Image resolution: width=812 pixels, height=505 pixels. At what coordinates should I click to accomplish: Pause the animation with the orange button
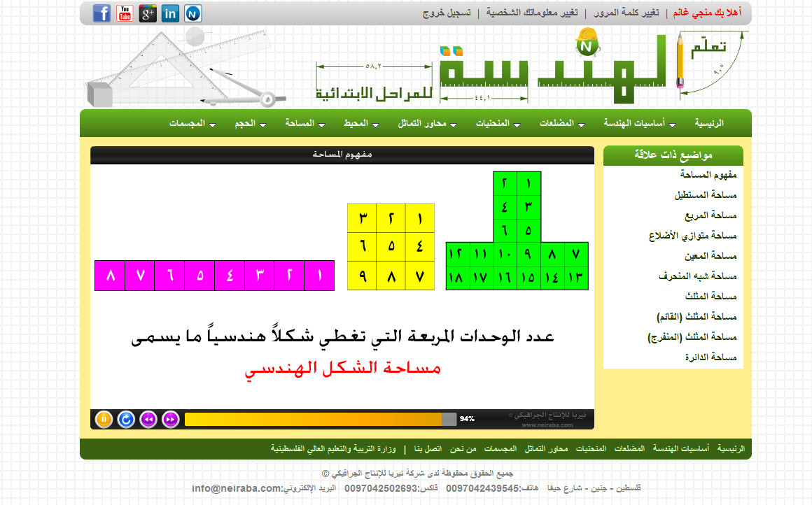(x=104, y=419)
